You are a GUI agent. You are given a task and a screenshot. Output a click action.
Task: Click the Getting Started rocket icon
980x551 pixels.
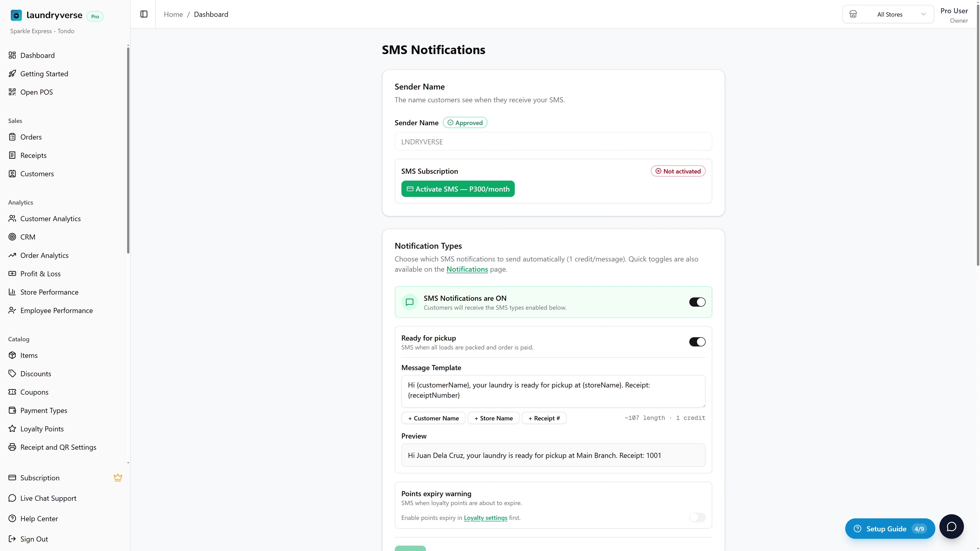click(x=12, y=73)
